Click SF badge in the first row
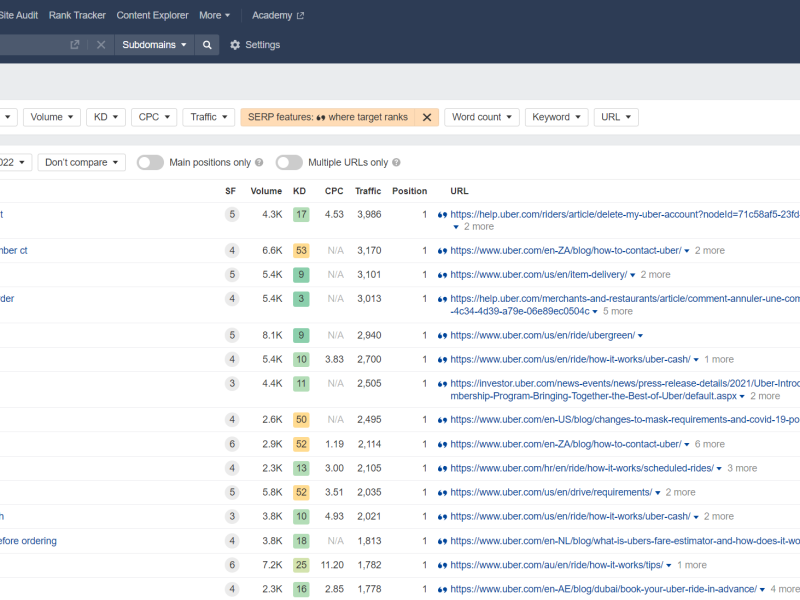The image size is (800, 600). pos(232,214)
